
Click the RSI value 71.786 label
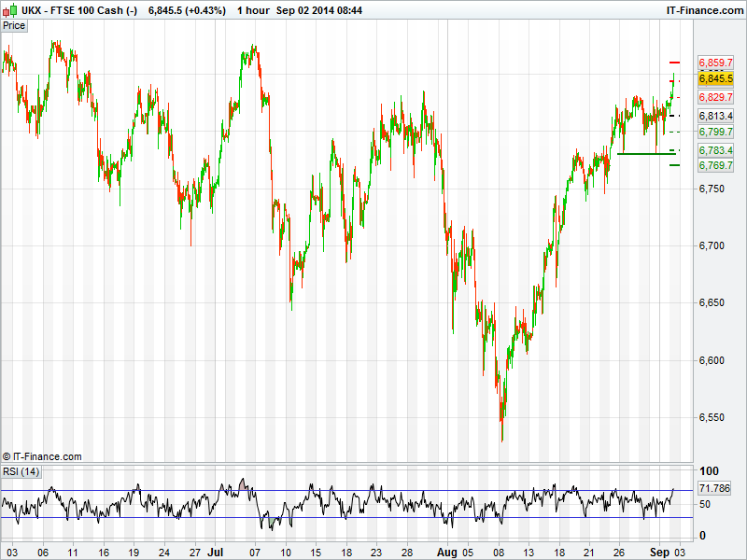pyautogui.click(x=714, y=488)
